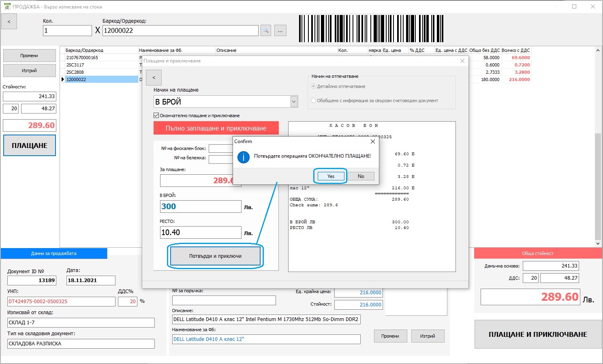The width and height of the screenshot is (603, 364).
Task: Click the Общо без ДДС column header
Action: pos(485,50)
